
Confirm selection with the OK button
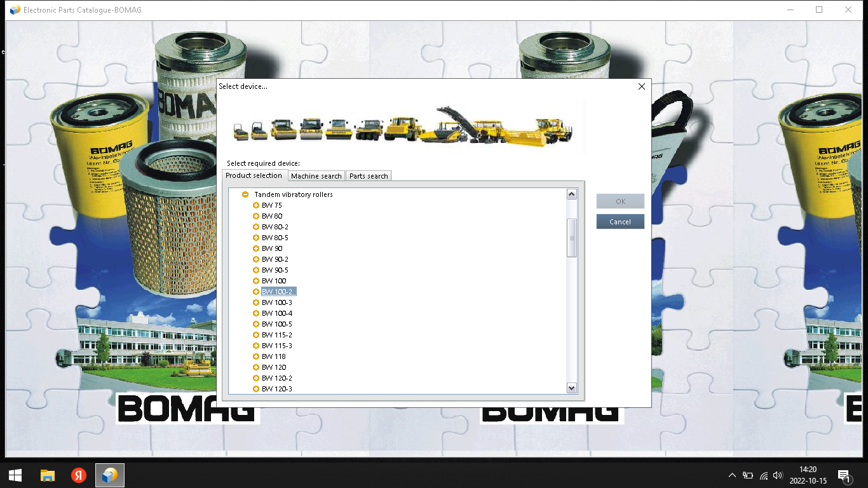(x=620, y=201)
